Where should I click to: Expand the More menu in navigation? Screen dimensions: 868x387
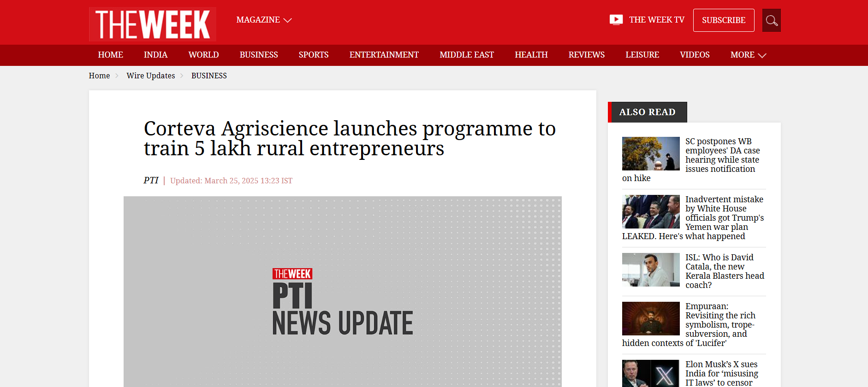748,55
